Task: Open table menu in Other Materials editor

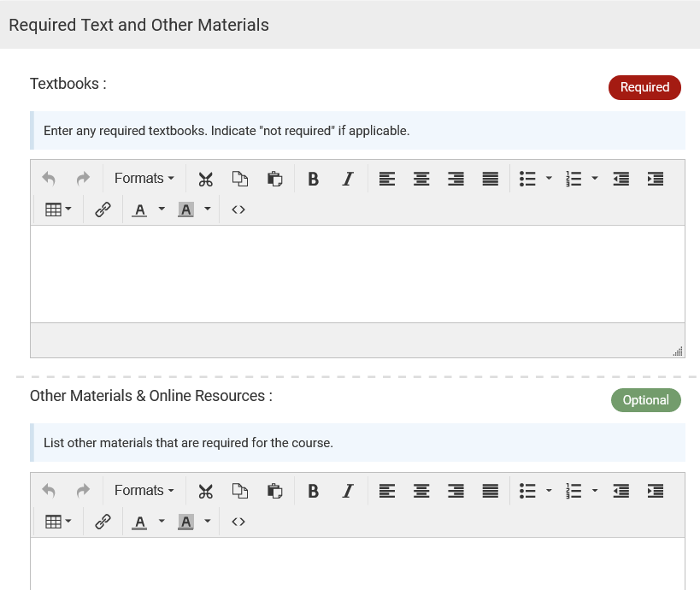Action: [58, 522]
